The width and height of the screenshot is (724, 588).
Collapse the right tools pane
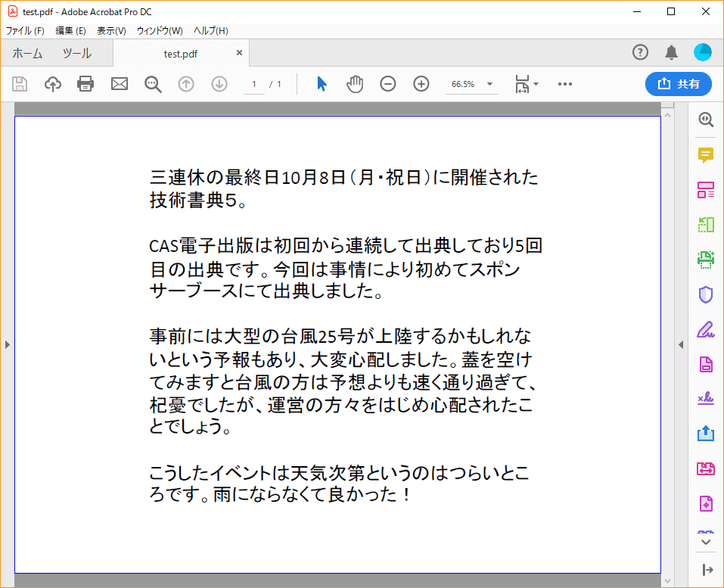[x=680, y=344]
